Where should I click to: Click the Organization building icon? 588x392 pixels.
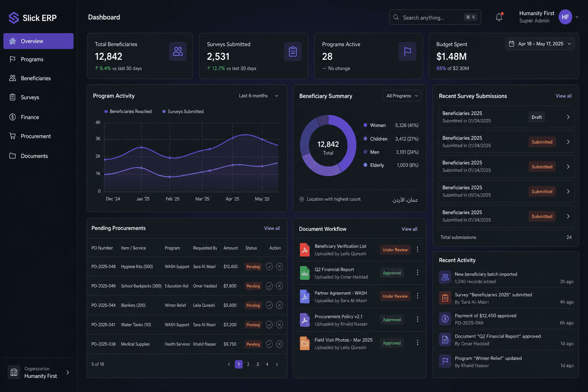(14, 372)
